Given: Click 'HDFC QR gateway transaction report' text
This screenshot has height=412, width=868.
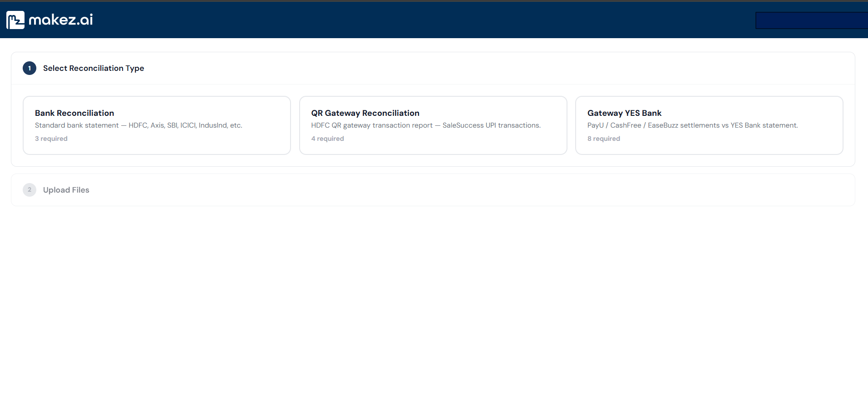Looking at the screenshot, I should (x=372, y=125).
